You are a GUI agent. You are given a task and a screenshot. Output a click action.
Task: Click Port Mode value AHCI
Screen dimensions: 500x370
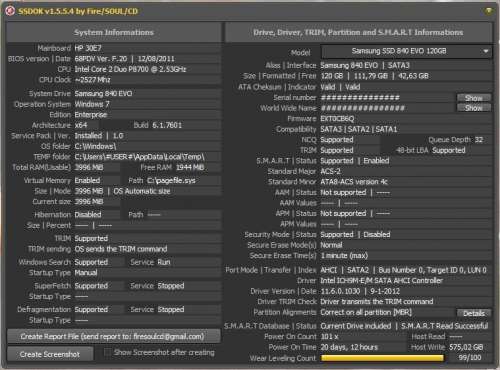tap(329, 270)
